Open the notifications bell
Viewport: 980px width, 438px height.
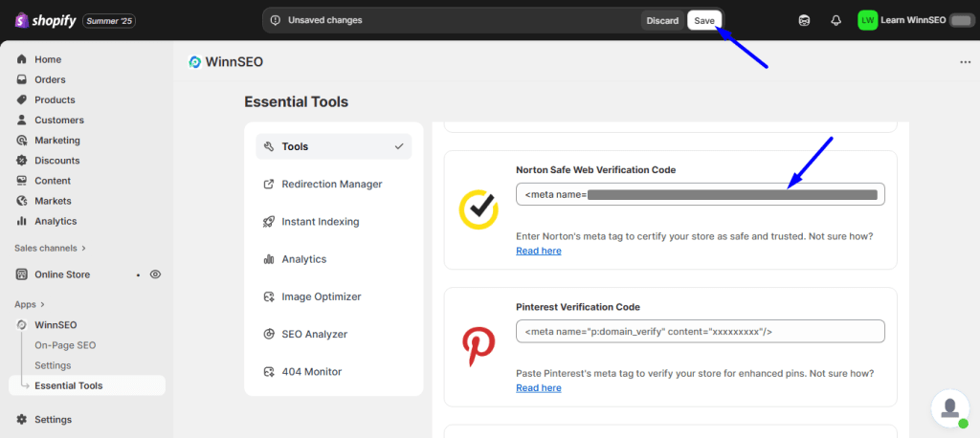(x=835, y=21)
